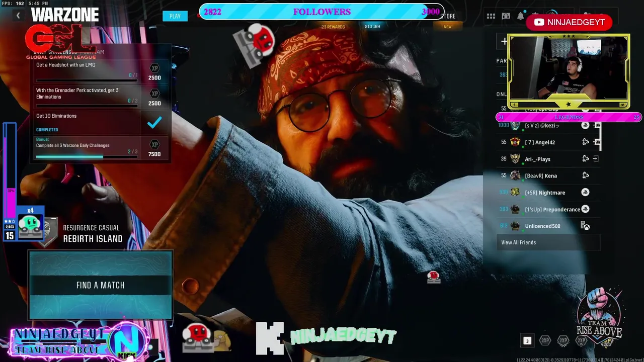Click the back arrow beside WARZONE title
The width and height of the screenshot is (644, 362).
pos(19,16)
